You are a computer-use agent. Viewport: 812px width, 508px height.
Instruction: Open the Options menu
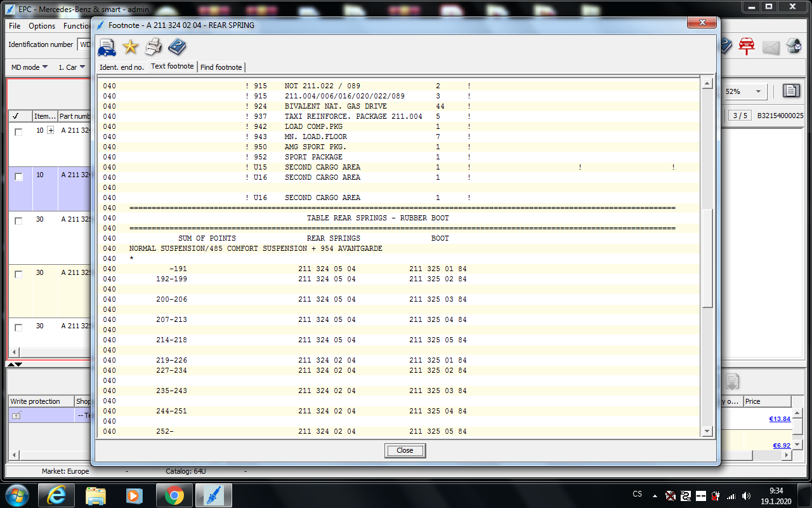(x=42, y=26)
